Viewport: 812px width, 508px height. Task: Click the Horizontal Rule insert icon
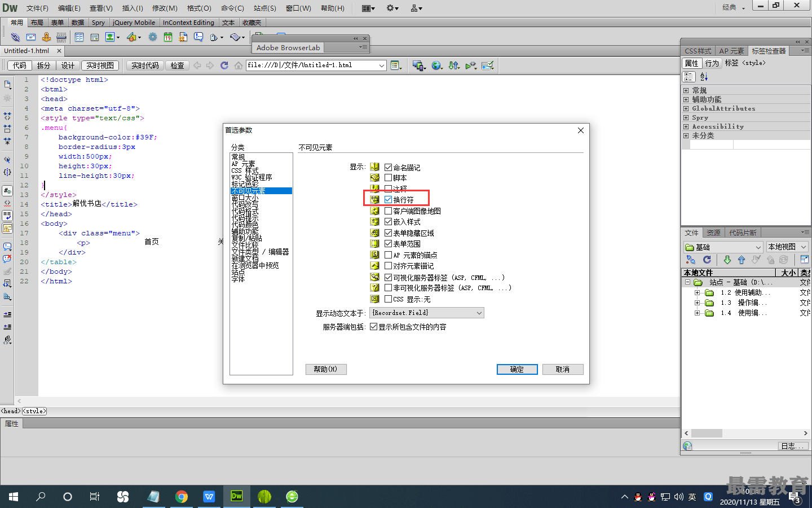coord(61,37)
